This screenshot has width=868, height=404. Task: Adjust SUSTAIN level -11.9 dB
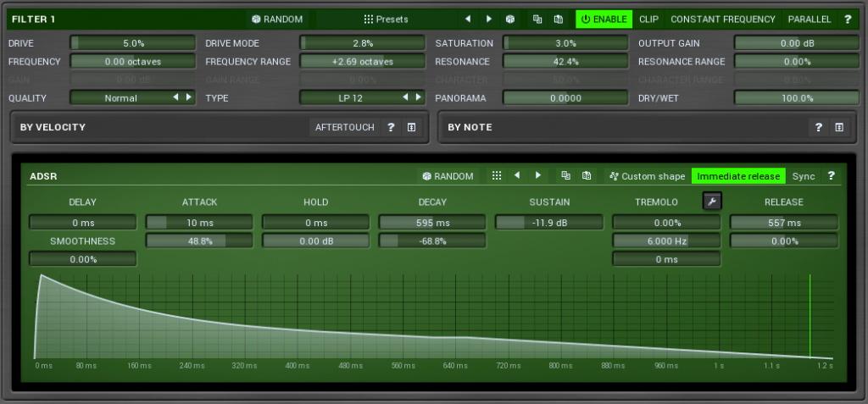(x=549, y=223)
